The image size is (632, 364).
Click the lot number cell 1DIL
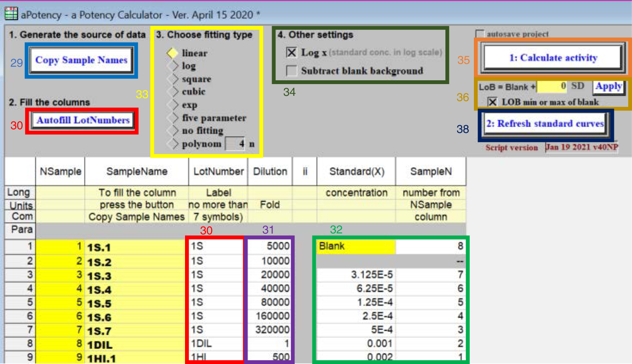(218, 344)
